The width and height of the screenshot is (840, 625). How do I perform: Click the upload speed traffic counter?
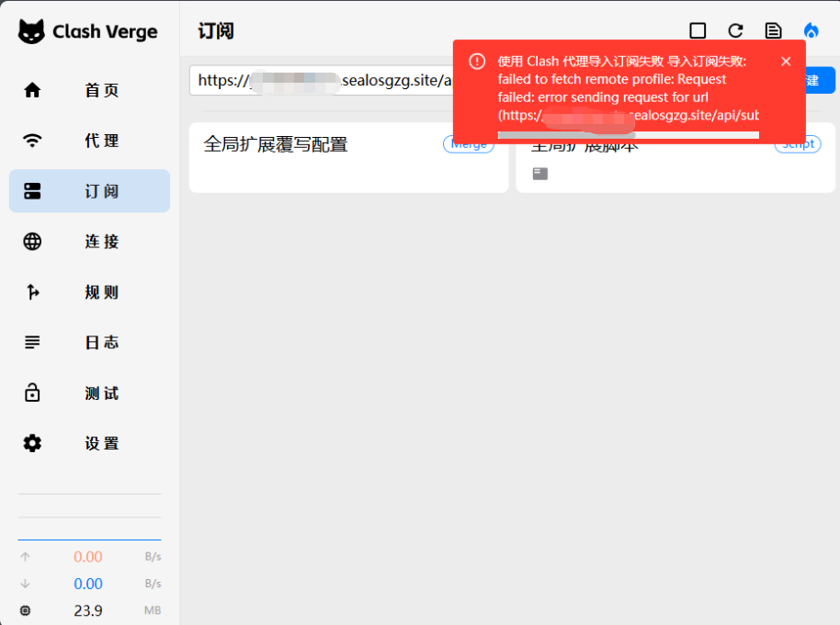point(88,556)
